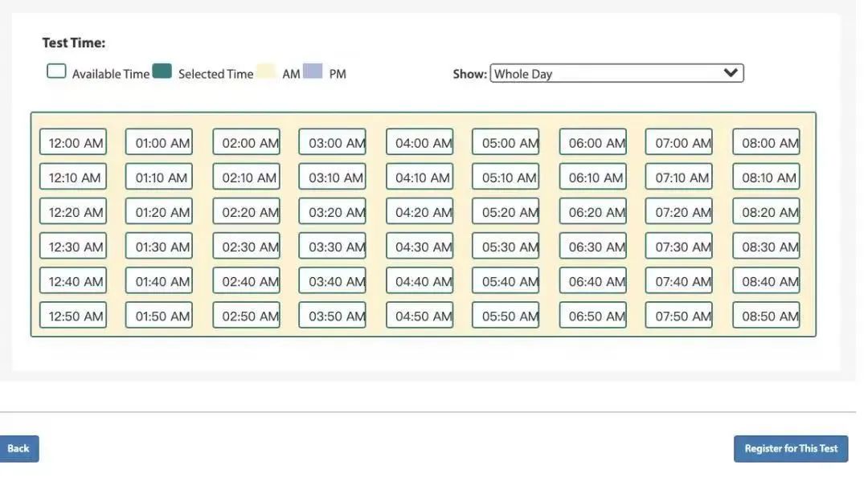Select 12:40 AM test time
The height and width of the screenshot is (482, 868).
73,280
